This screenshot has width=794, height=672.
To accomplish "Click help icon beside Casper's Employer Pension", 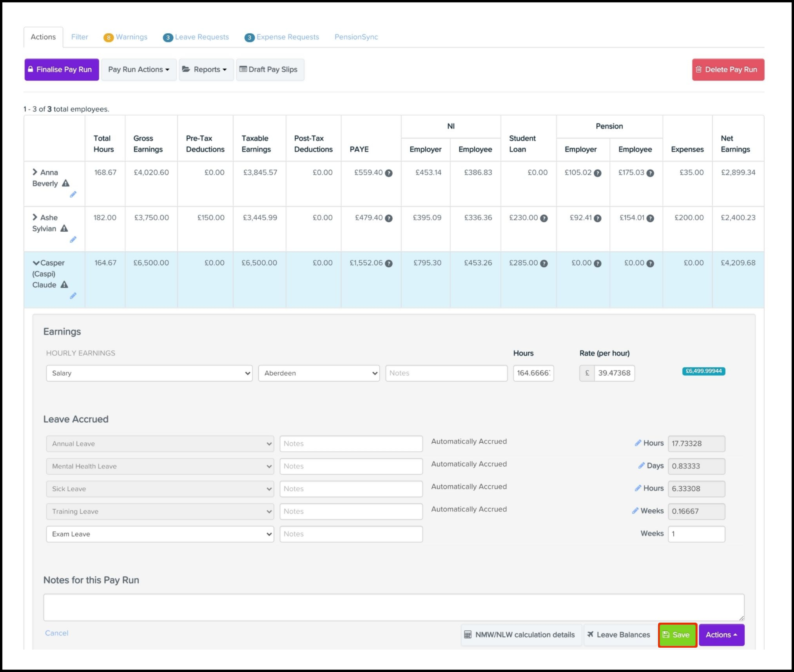I will (x=597, y=263).
